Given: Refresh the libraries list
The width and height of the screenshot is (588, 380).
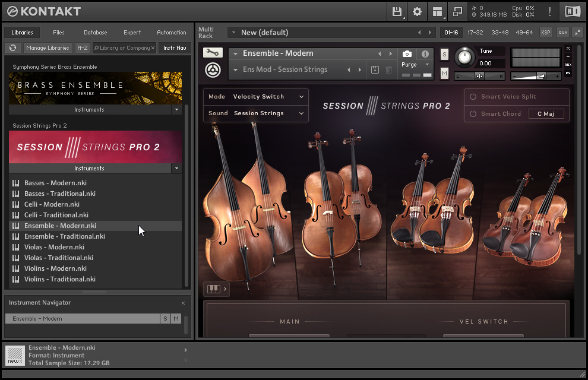Looking at the screenshot, I should (12, 48).
